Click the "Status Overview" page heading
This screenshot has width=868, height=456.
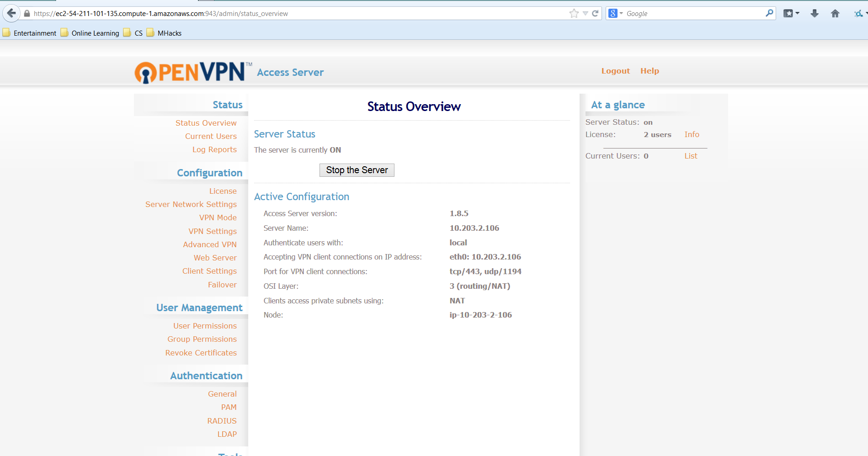tap(414, 106)
